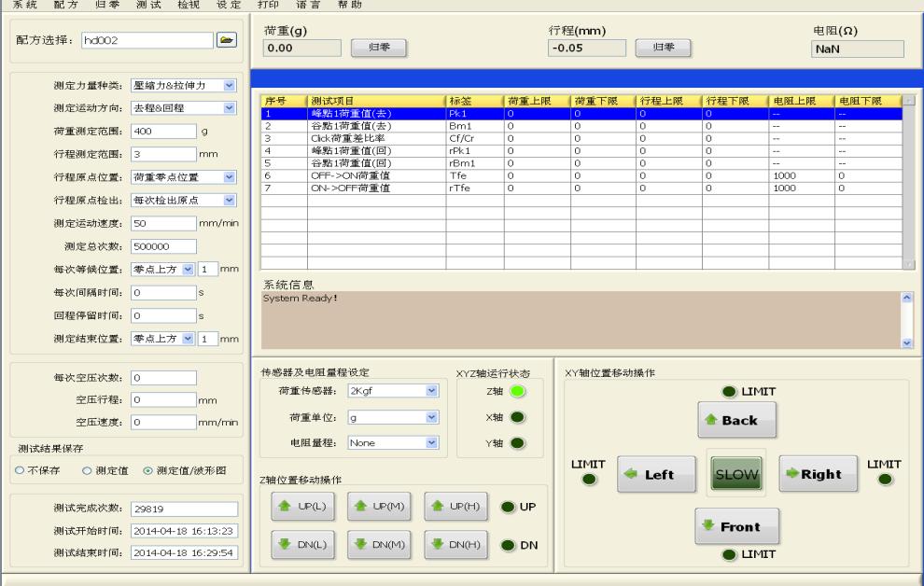Open 测定结束位置 dropdown
Viewport: 924px width, 586px height.
(x=188, y=339)
